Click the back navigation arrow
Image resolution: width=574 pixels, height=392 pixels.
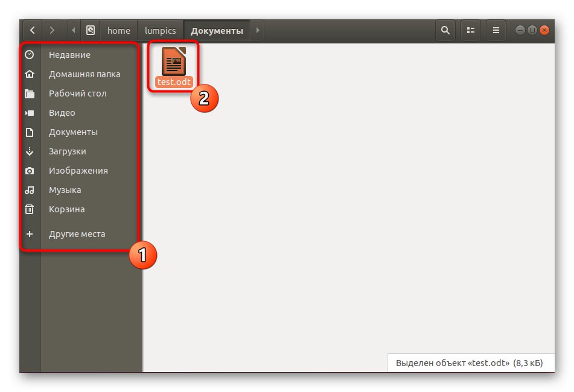coord(32,30)
